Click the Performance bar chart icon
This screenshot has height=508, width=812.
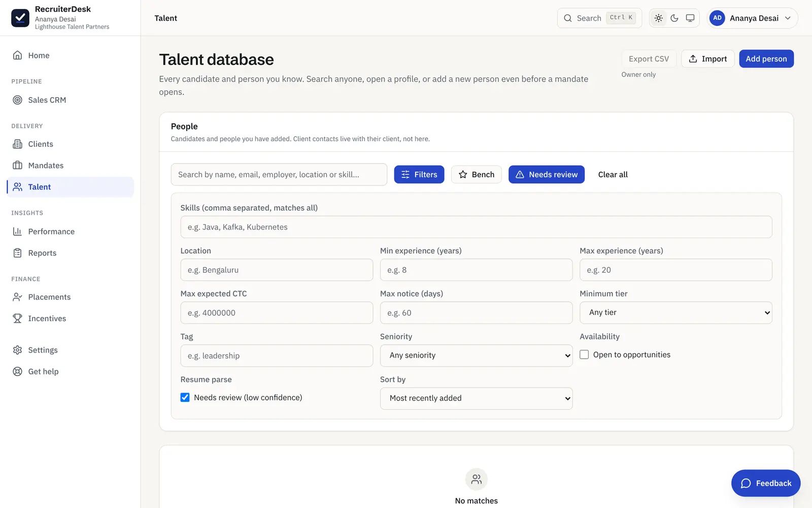(17, 232)
